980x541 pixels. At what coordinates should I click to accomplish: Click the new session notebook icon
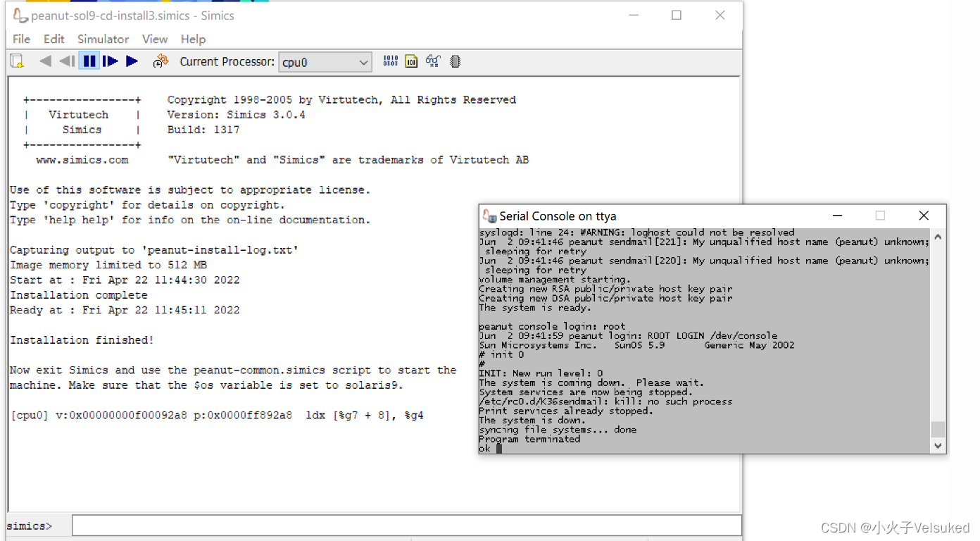[x=15, y=61]
